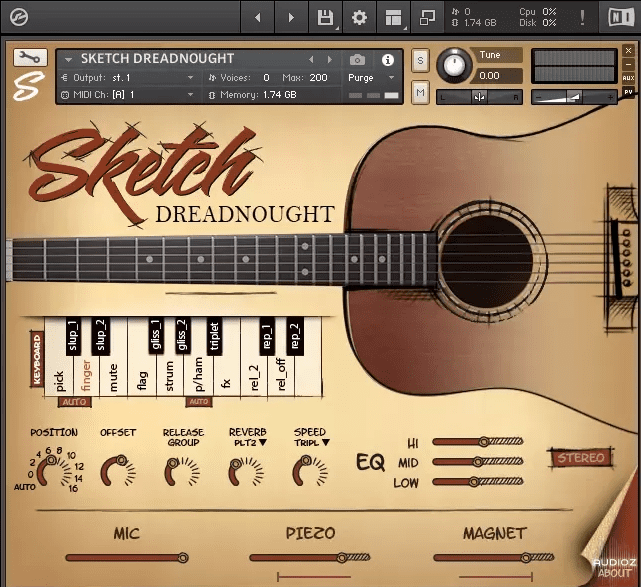Click the MIC level slider handle
This screenshot has width=641, height=587.
point(183,558)
